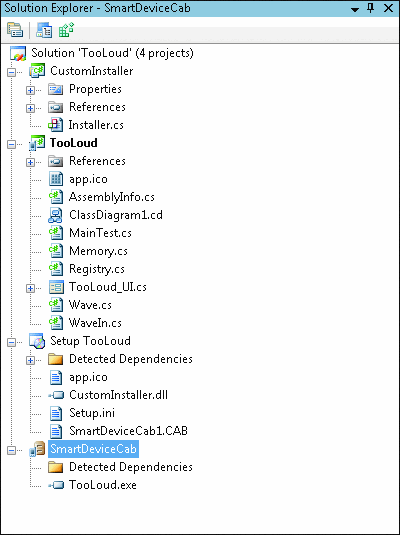
Task: Click the ClassDiagram1.cd diagram icon
Action: click(56, 215)
